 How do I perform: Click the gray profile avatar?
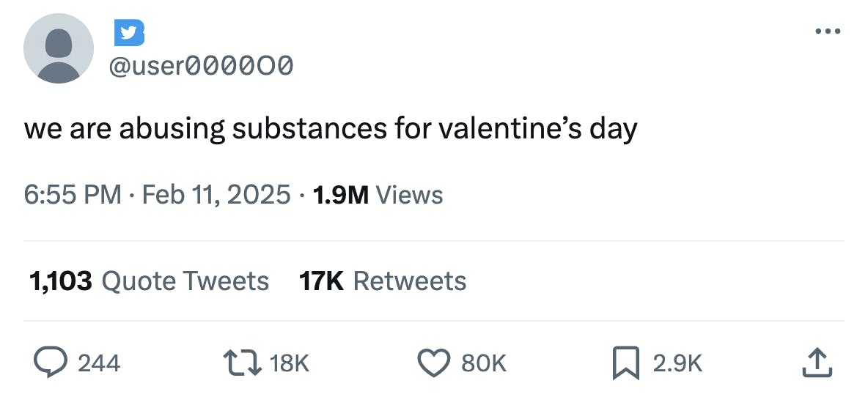point(59,48)
